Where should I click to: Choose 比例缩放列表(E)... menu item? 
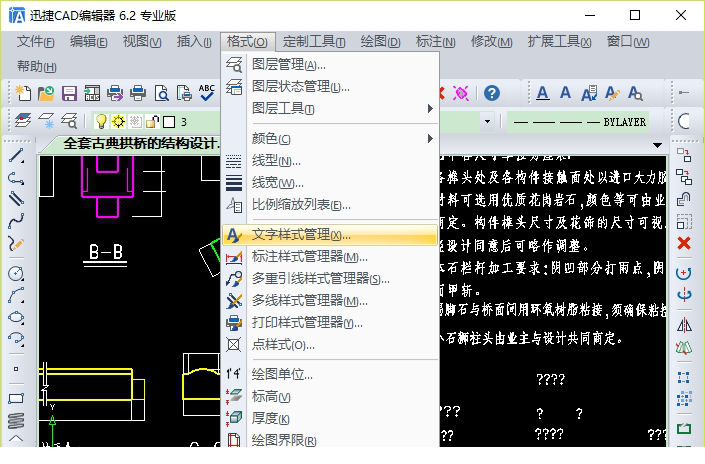click(x=330, y=205)
